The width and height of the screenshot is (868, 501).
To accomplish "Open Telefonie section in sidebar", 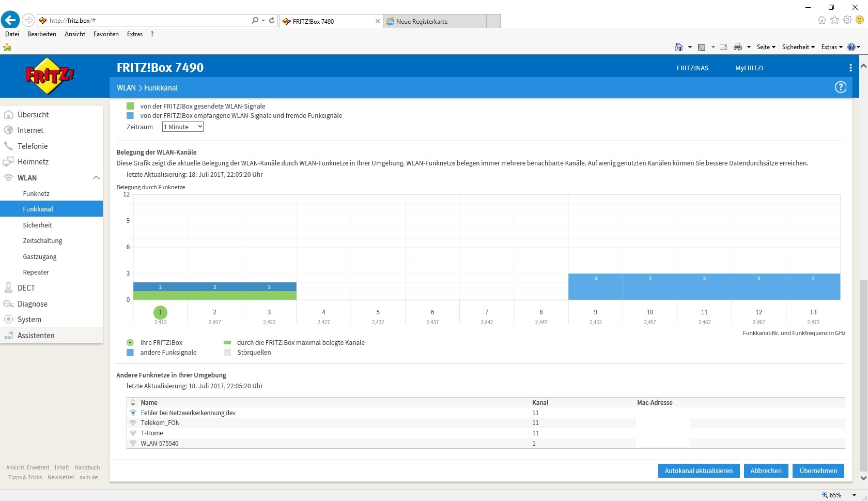I will tap(33, 146).
